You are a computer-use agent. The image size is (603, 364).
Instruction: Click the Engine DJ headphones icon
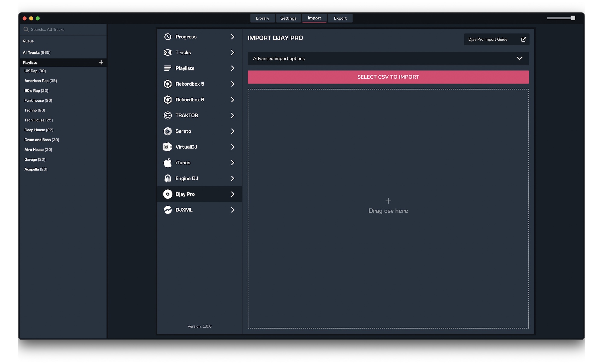click(168, 178)
